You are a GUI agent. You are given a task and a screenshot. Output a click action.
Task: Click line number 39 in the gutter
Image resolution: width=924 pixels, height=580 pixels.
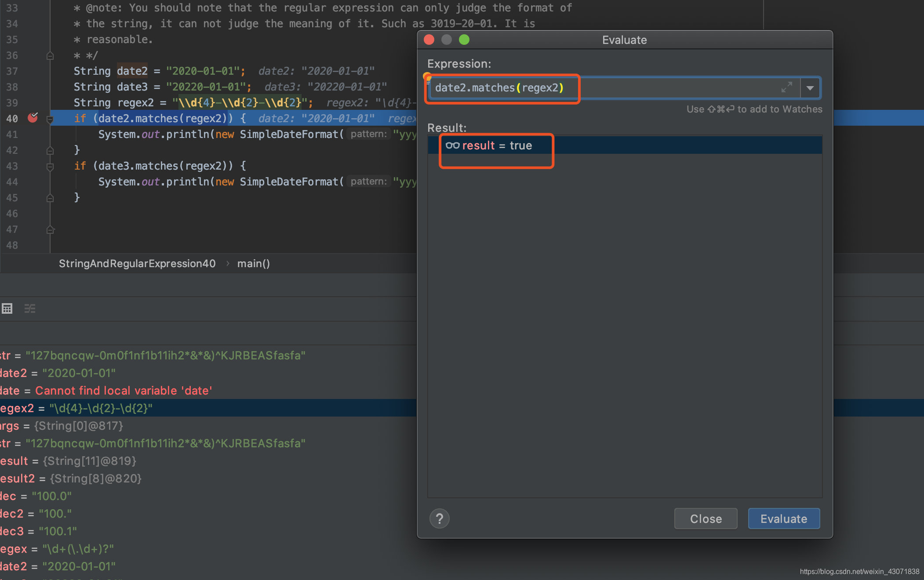(12, 103)
